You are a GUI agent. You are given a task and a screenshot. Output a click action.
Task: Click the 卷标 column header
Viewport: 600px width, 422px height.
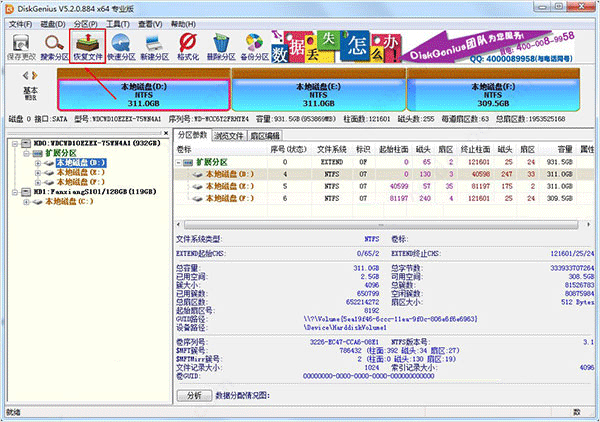(x=184, y=150)
